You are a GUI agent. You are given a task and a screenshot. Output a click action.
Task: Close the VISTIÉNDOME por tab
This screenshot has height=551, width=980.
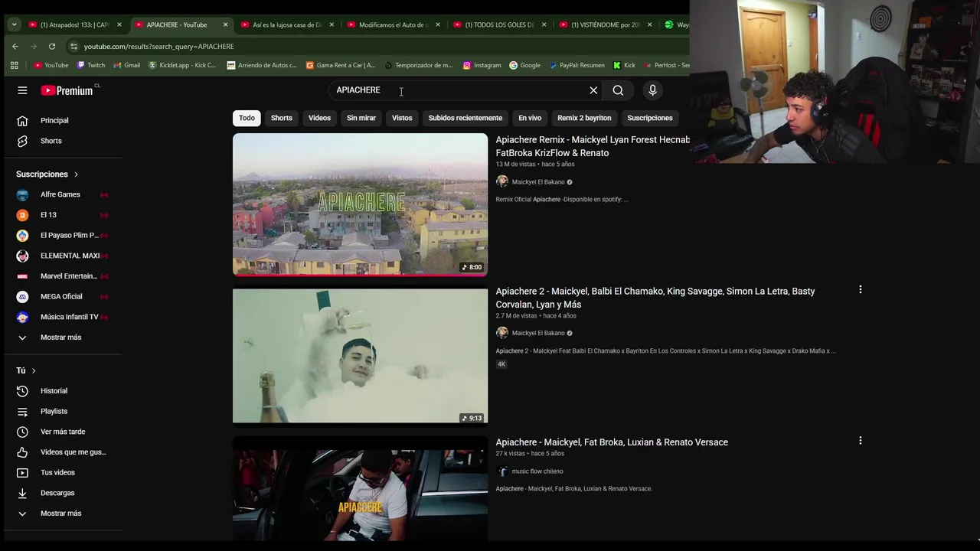tap(649, 24)
